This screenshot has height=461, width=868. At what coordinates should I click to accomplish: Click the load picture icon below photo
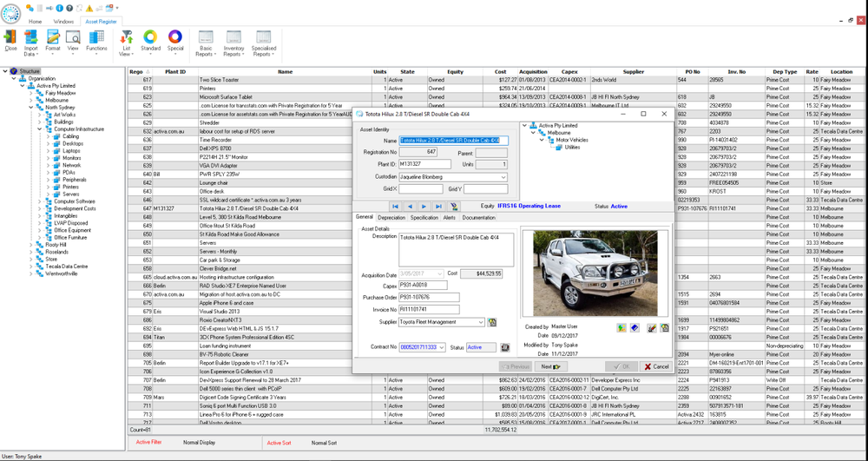(x=621, y=328)
